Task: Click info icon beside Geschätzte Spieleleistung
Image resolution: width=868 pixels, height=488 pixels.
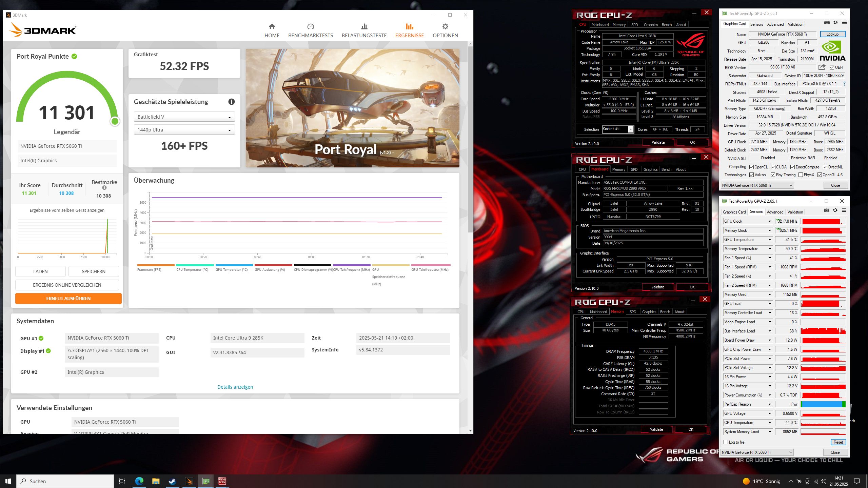Action: click(x=232, y=102)
